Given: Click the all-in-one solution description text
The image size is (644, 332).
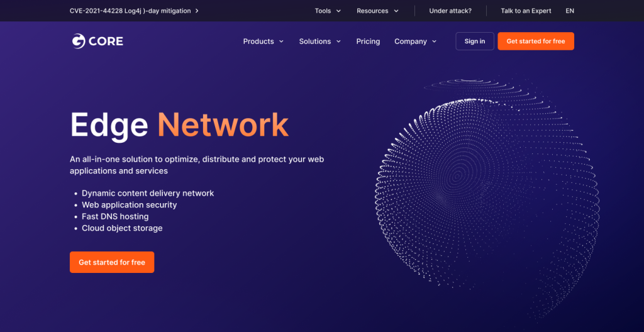Looking at the screenshot, I should [197, 165].
